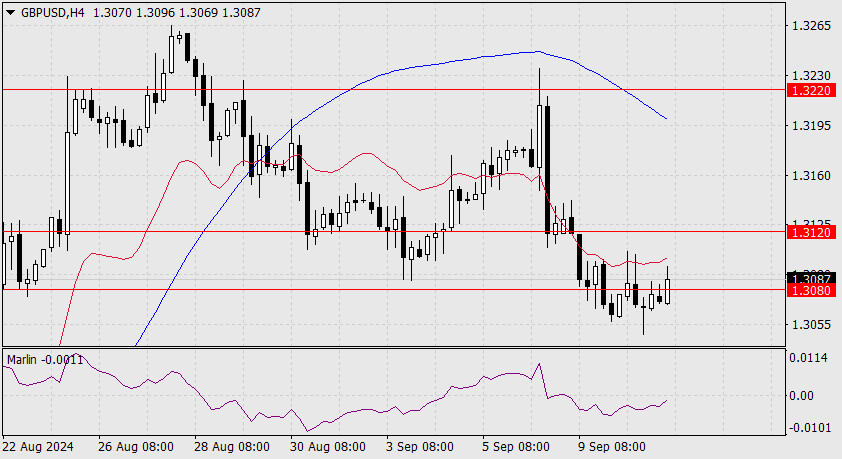842x459 pixels.
Task: Click the 1.3055 price scale value
Action: pyautogui.click(x=811, y=324)
